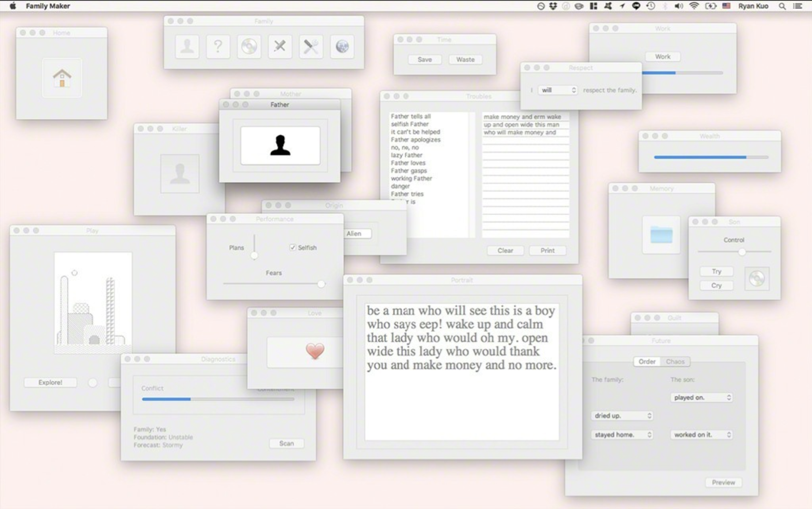This screenshot has width=812, height=509.
Task: Click the Scan button in Diagnostics
Action: [286, 444]
